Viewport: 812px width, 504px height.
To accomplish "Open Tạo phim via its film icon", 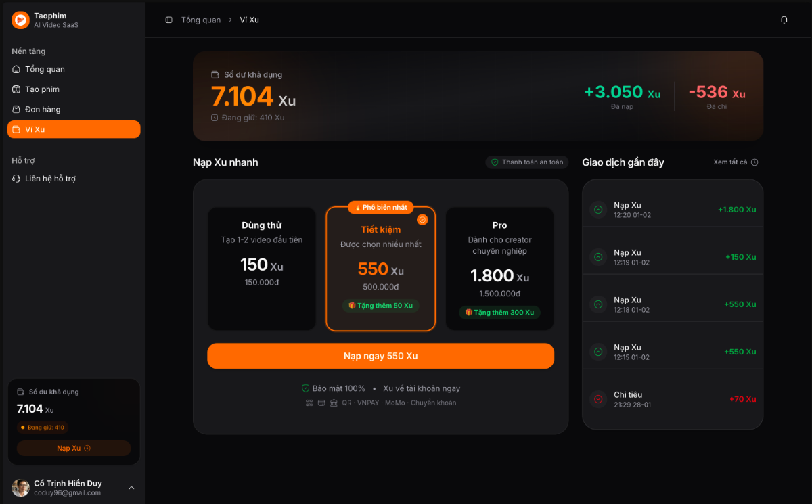I will (x=15, y=89).
